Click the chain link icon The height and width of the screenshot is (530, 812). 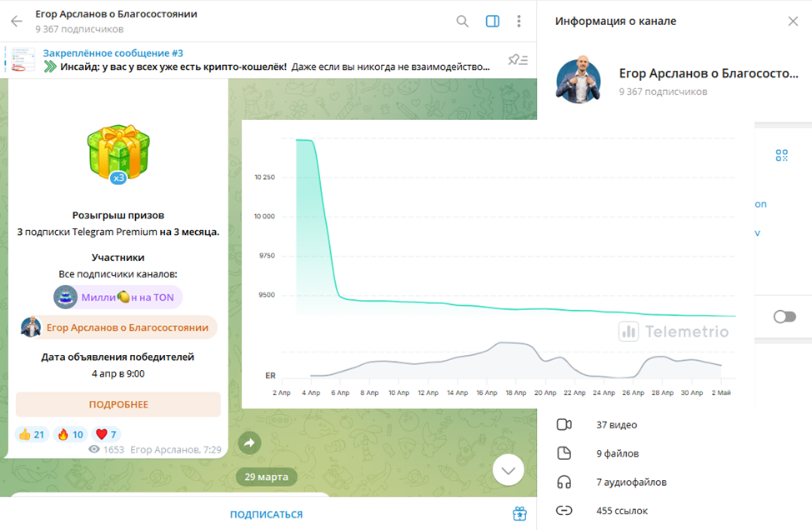pyautogui.click(x=564, y=511)
